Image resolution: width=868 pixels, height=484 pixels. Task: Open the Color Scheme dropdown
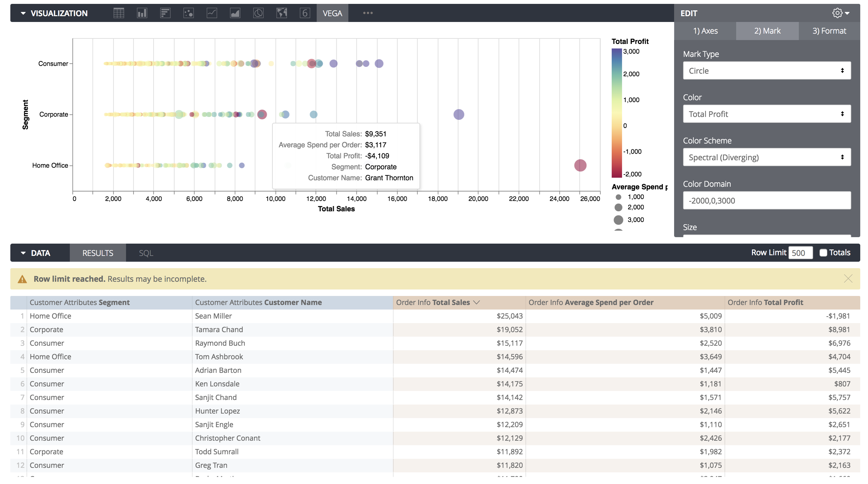pyautogui.click(x=767, y=157)
